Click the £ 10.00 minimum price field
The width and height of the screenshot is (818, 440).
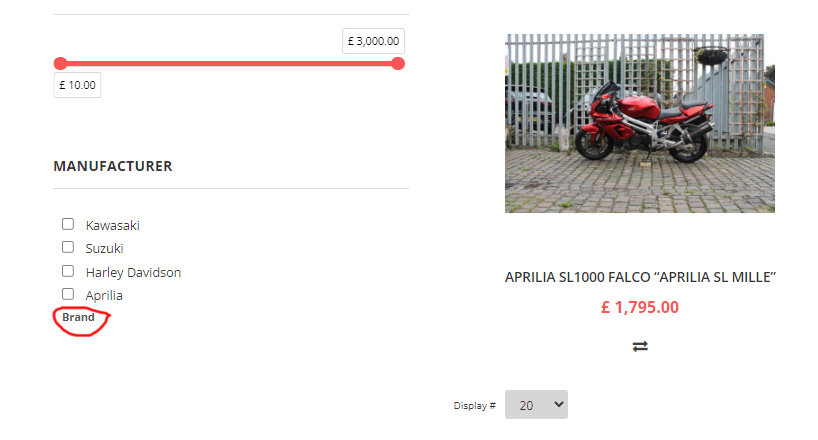coord(77,85)
